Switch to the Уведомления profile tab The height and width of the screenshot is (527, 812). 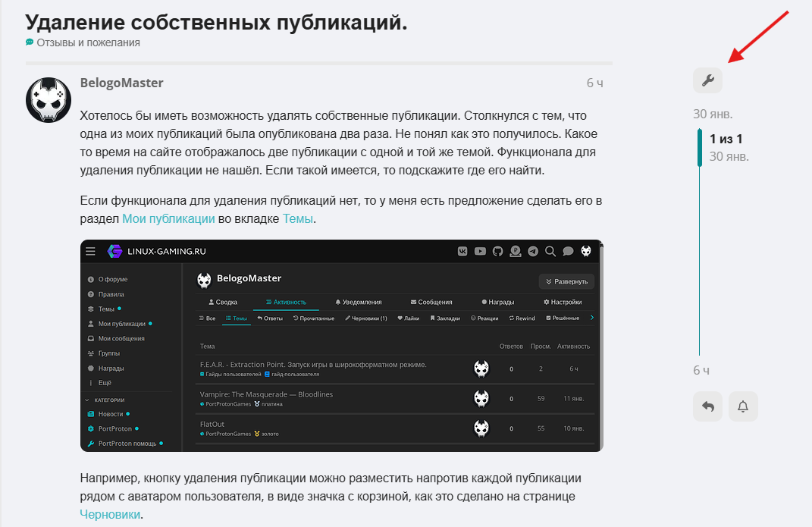358,302
